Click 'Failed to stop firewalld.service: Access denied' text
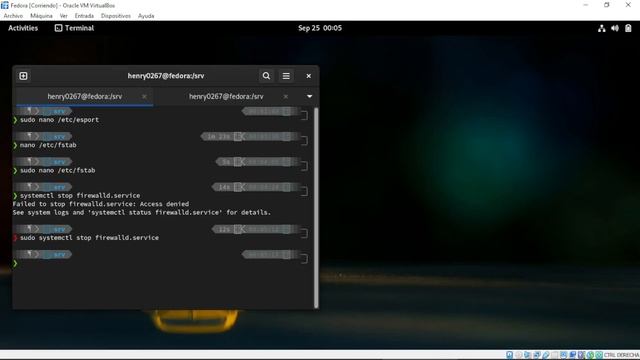This screenshot has width=640, height=360. point(101,204)
